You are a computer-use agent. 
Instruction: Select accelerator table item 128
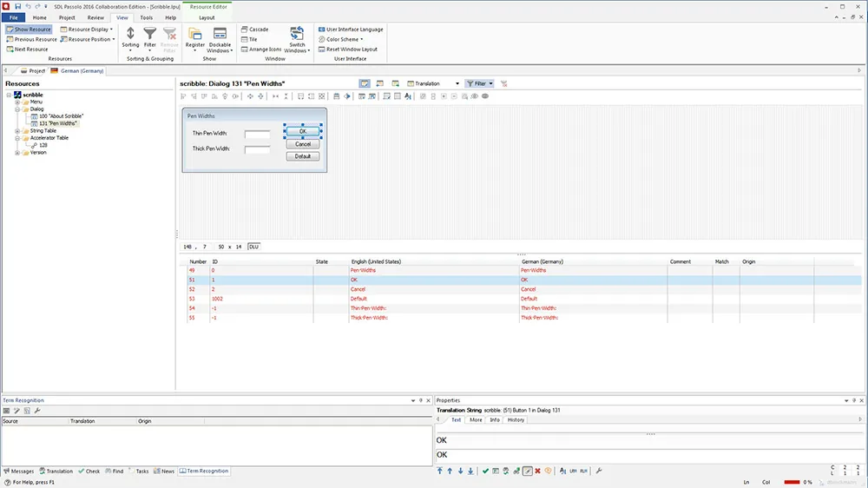(43, 145)
